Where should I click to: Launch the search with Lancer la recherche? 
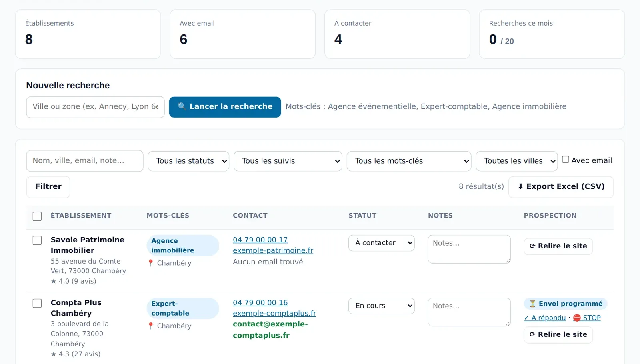225,107
